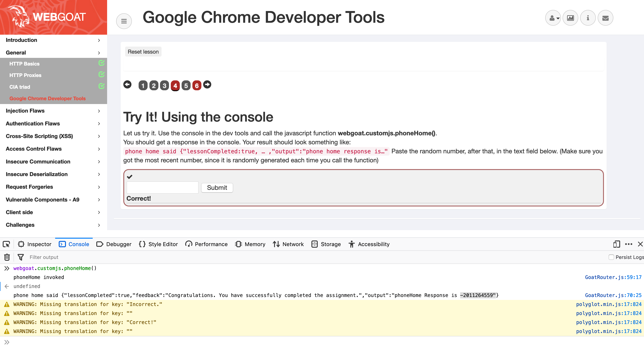This screenshot has height=349, width=644.
Task: Enable the Persist Logs checkbox
Action: [611, 257]
